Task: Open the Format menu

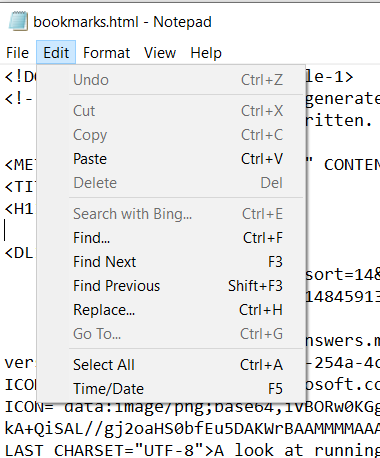Action: [106, 53]
